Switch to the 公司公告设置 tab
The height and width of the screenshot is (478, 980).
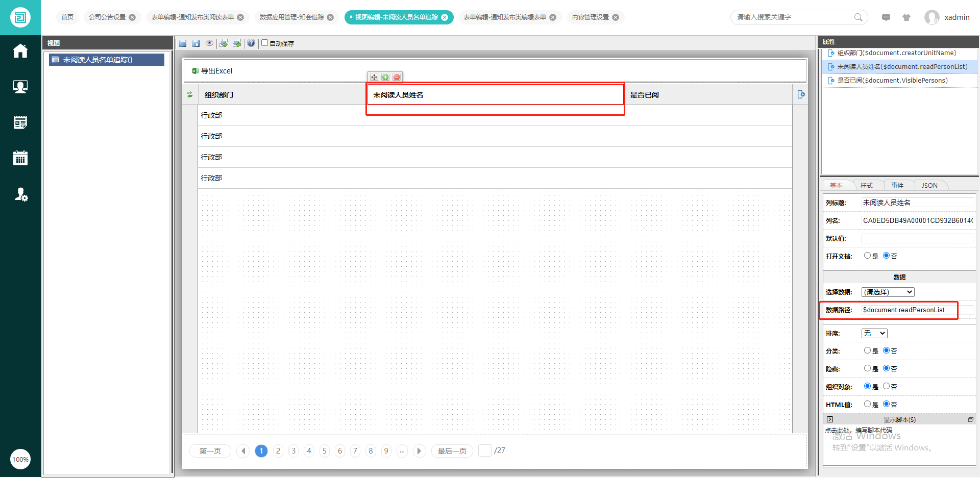(107, 17)
